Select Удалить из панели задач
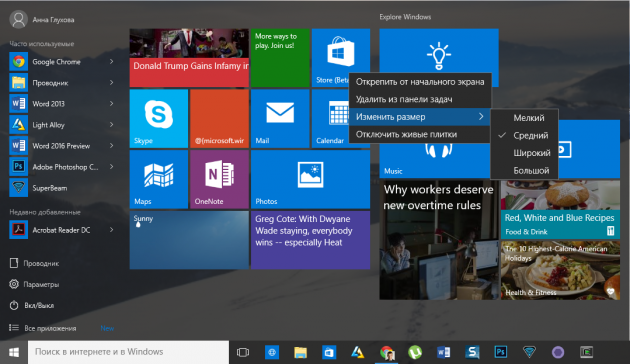 click(420, 99)
